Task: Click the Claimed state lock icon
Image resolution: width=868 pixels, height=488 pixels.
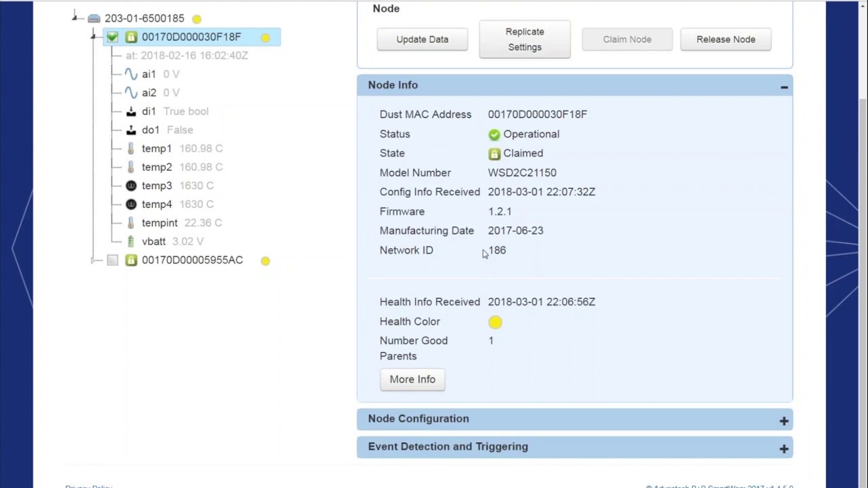Action: point(494,154)
